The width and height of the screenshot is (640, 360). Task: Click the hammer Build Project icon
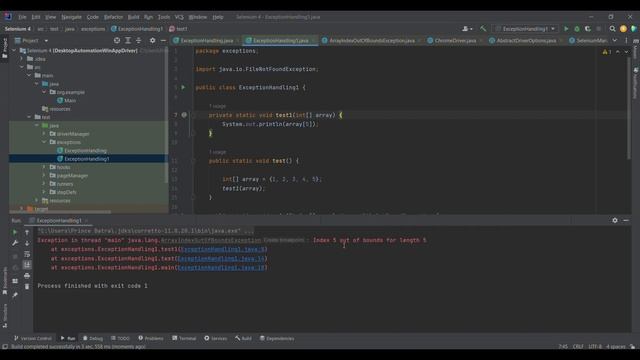pos(483,29)
